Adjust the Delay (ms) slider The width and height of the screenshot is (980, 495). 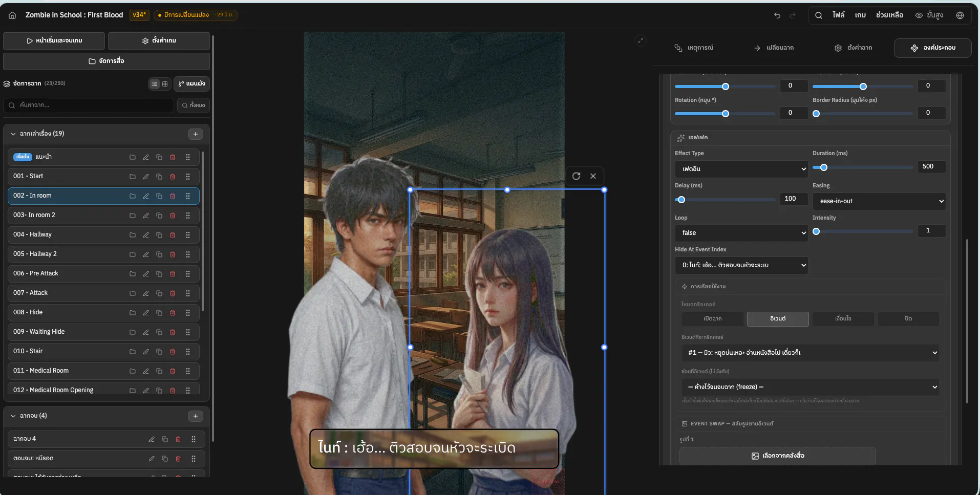click(x=725, y=200)
